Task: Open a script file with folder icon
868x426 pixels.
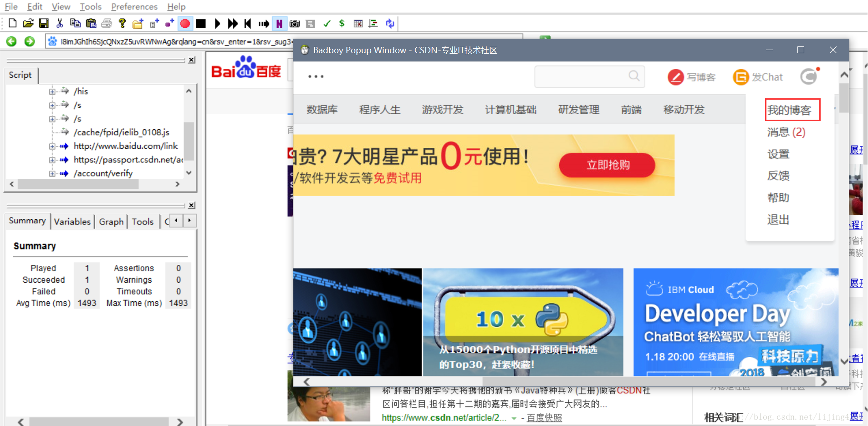Action: 28,23
